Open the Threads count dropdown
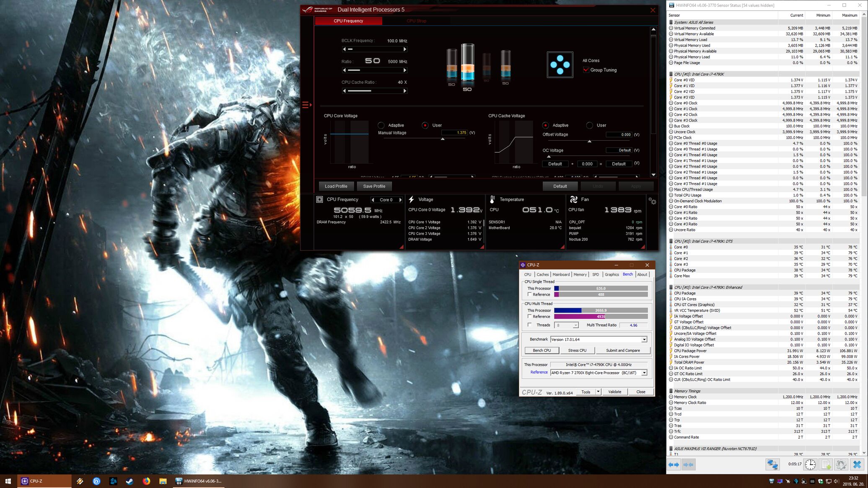This screenshot has height=488, width=868. pyautogui.click(x=576, y=325)
